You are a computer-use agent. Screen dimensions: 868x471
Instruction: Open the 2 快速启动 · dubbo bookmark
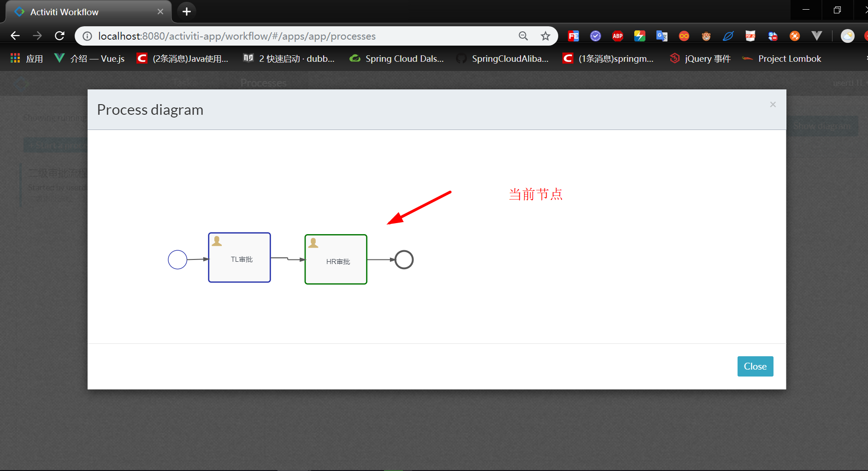[x=289, y=59]
